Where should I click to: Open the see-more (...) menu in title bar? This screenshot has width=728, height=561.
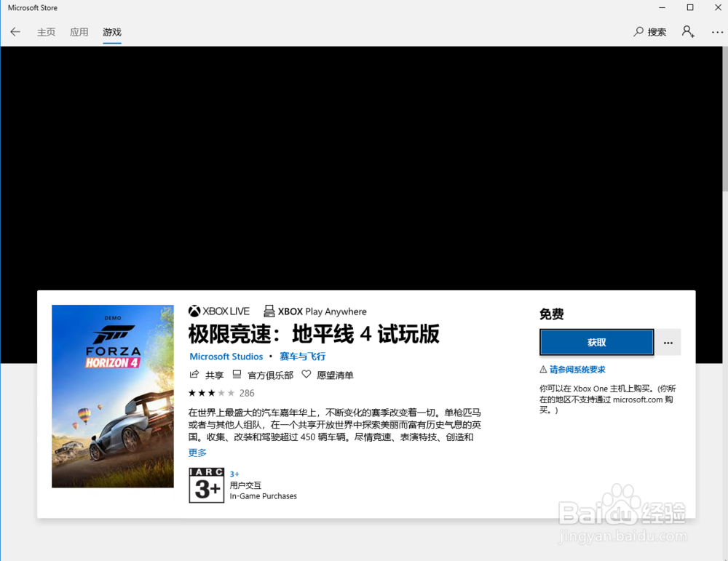[717, 32]
